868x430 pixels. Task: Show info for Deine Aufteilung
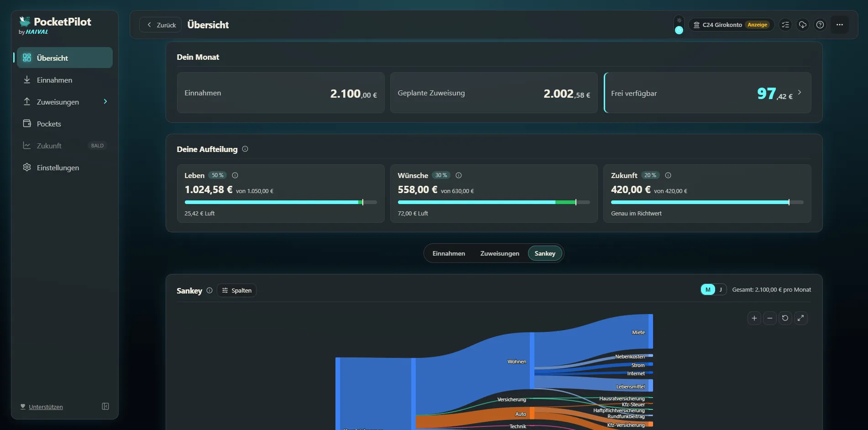(245, 149)
